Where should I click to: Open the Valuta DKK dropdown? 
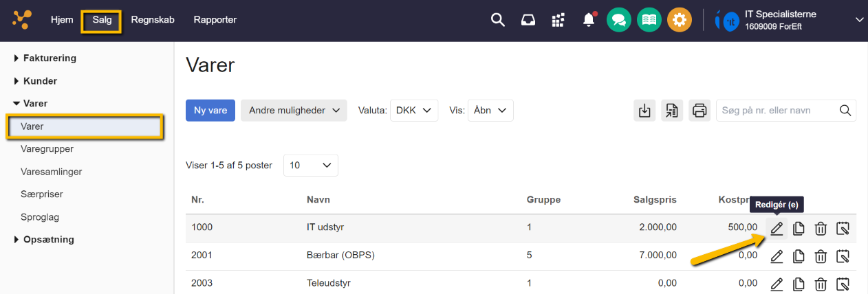[x=413, y=110]
